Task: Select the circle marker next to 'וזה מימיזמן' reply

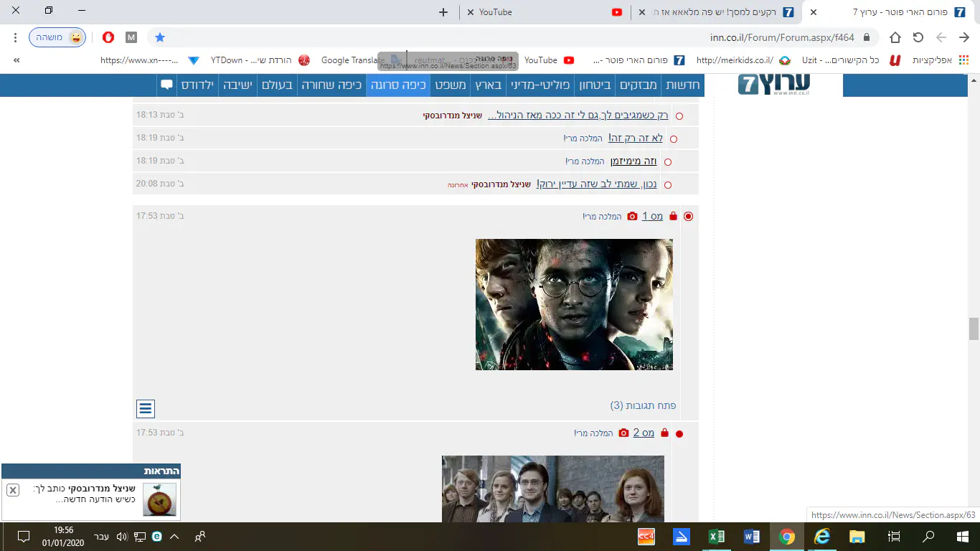Action: point(668,162)
